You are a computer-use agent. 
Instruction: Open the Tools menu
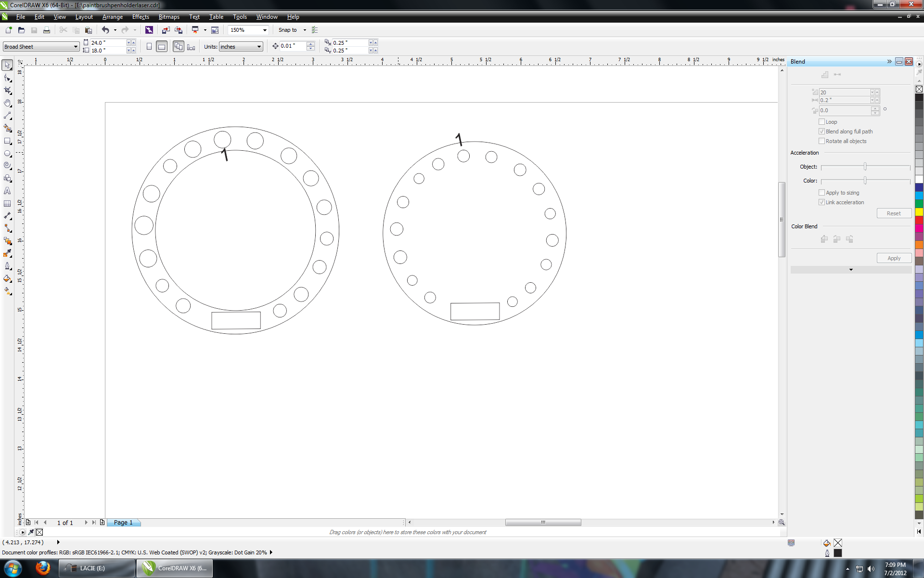point(240,17)
